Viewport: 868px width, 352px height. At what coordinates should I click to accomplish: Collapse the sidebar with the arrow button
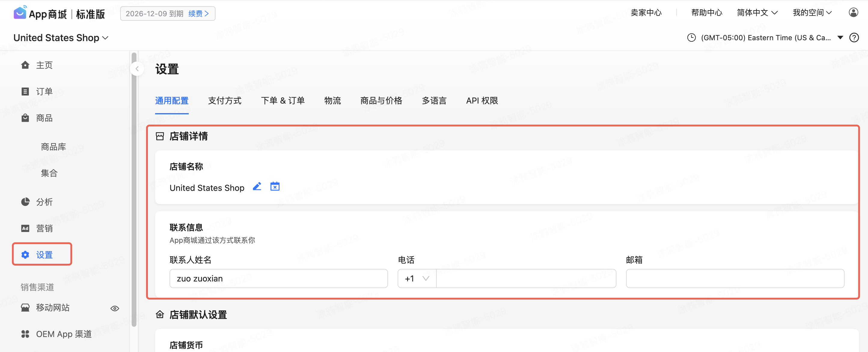click(x=137, y=69)
